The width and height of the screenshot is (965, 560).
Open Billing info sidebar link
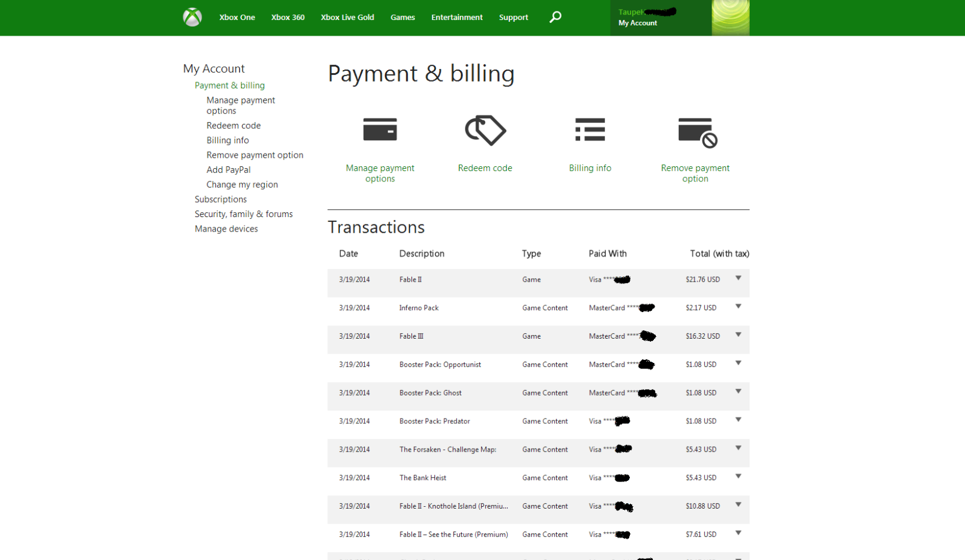click(227, 140)
